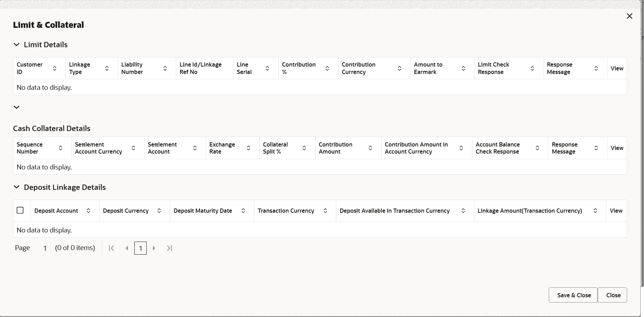The height and width of the screenshot is (317, 644).
Task: Sort the Sequence Number column
Action: pos(60,148)
